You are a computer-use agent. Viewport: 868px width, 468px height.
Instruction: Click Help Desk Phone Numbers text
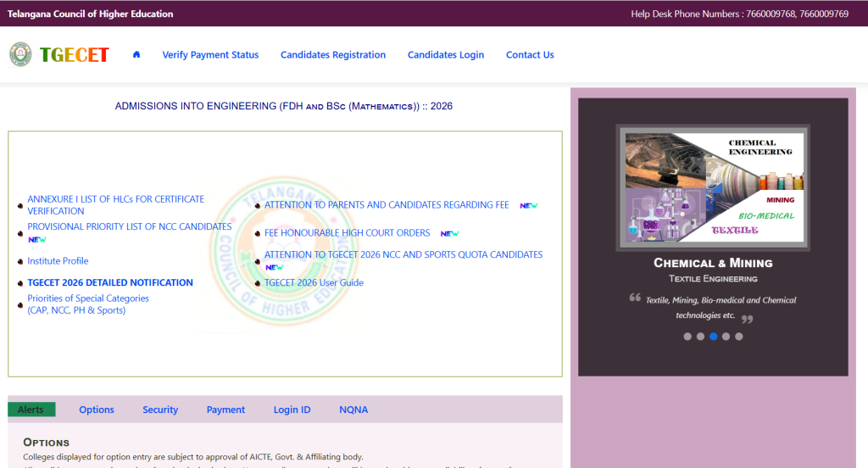739,14
